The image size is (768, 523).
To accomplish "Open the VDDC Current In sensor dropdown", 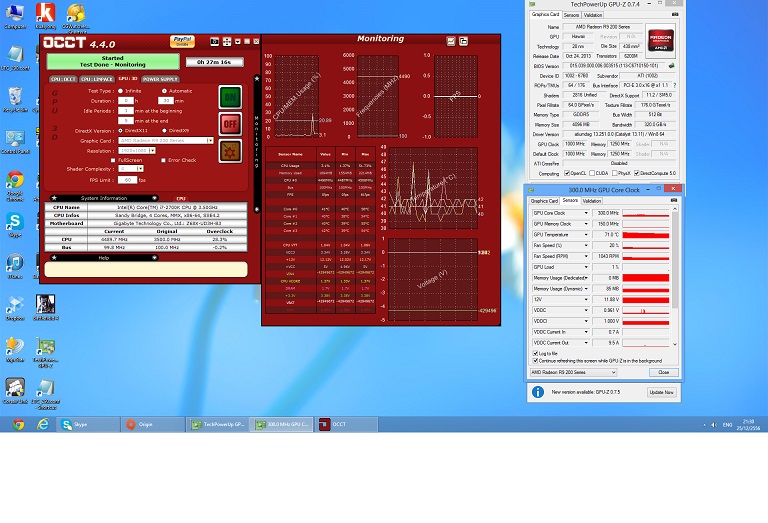I will (586, 332).
